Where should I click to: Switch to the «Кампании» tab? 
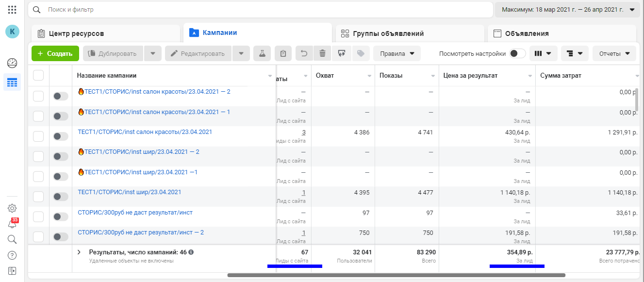258,33
